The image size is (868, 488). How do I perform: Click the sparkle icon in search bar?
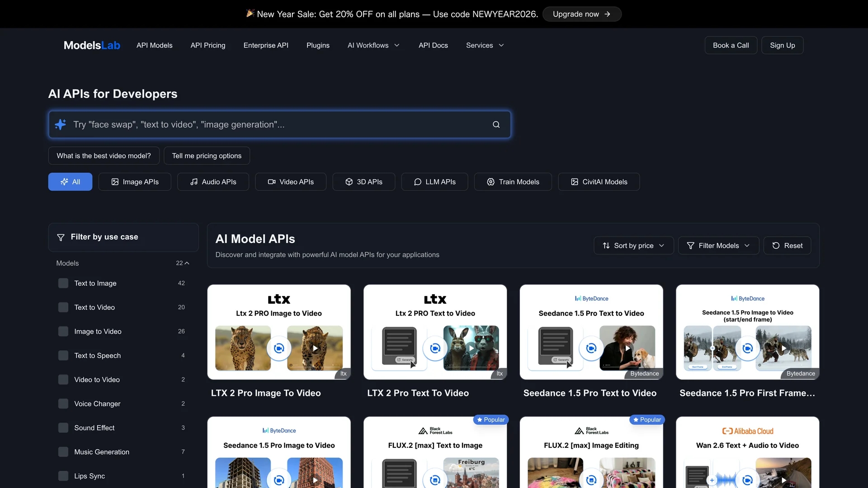(61, 124)
